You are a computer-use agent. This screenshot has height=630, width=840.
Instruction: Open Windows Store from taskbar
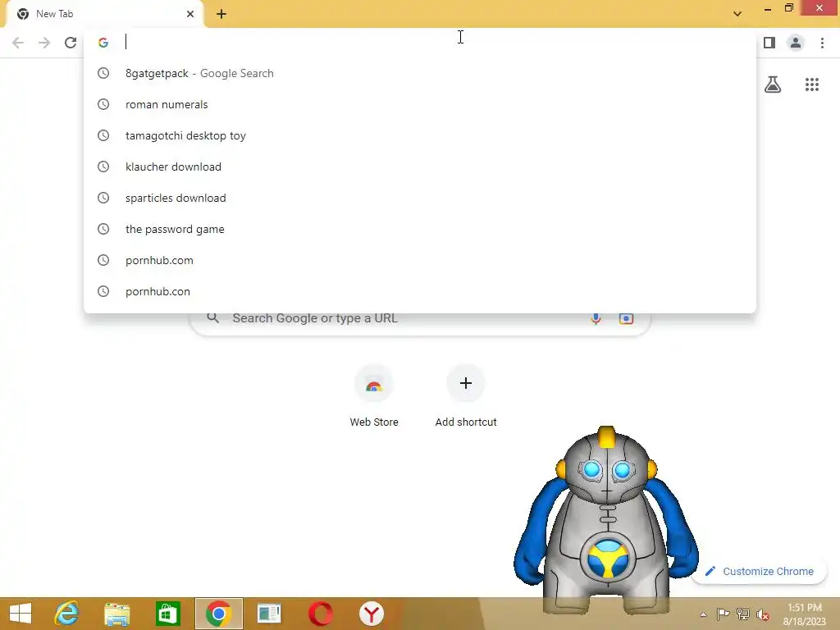point(167,614)
